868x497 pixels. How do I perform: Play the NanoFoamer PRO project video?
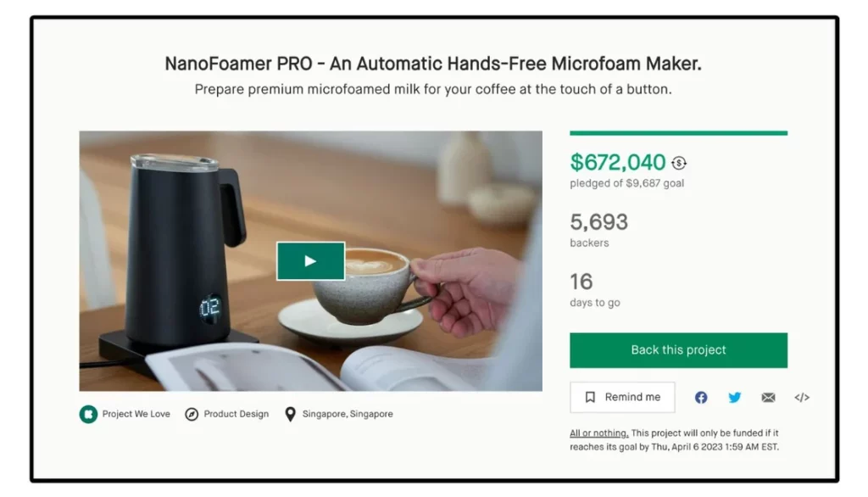(x=310, y=261)
